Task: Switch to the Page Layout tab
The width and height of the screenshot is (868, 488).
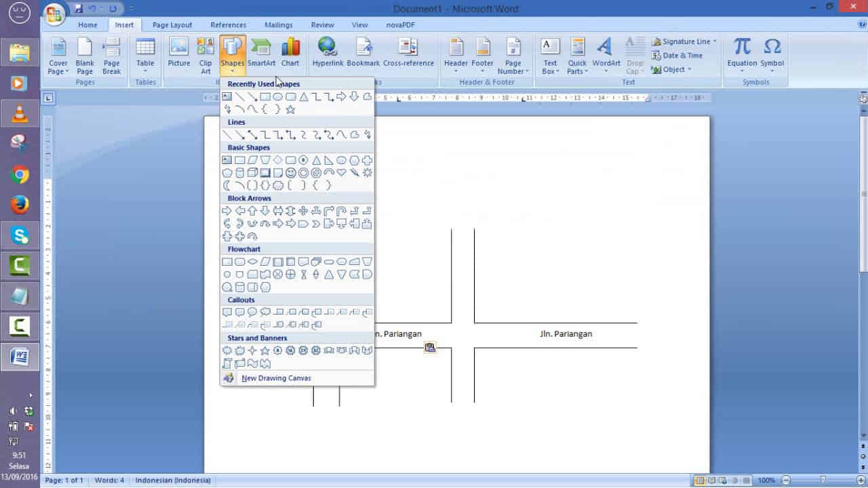Action: (x=172, y=25)
